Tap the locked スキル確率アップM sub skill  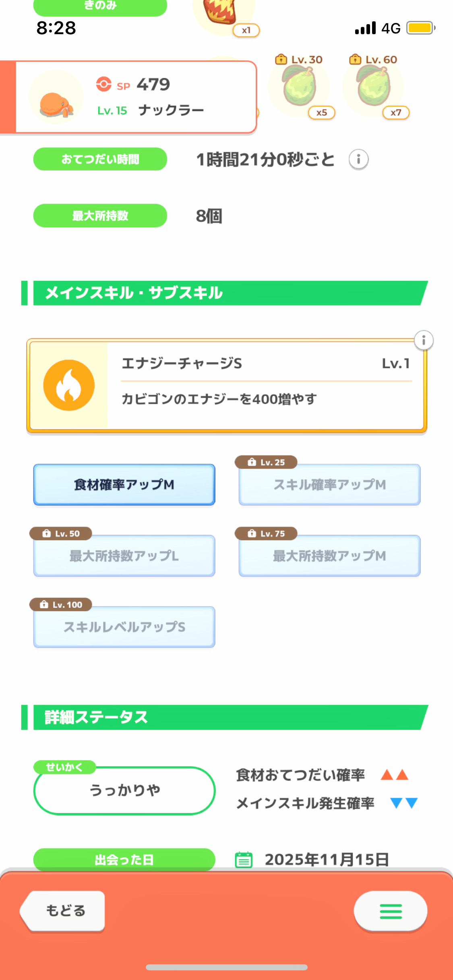click(329, 484)
